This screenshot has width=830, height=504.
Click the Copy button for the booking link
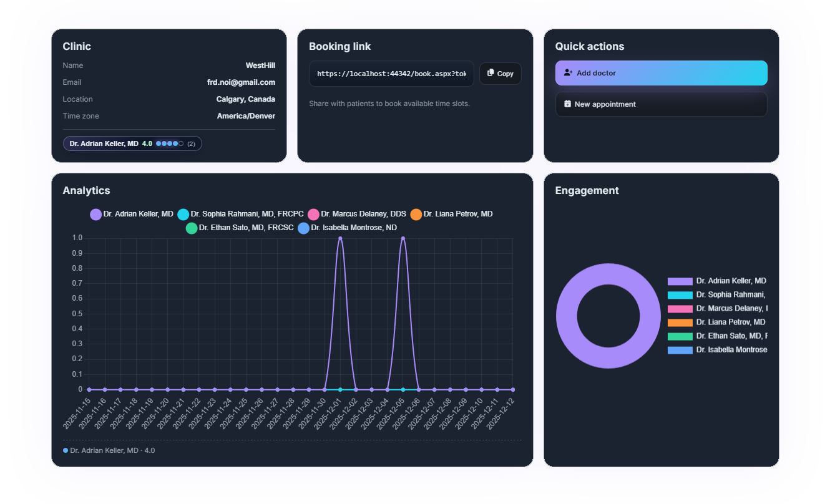coord(500,73)
